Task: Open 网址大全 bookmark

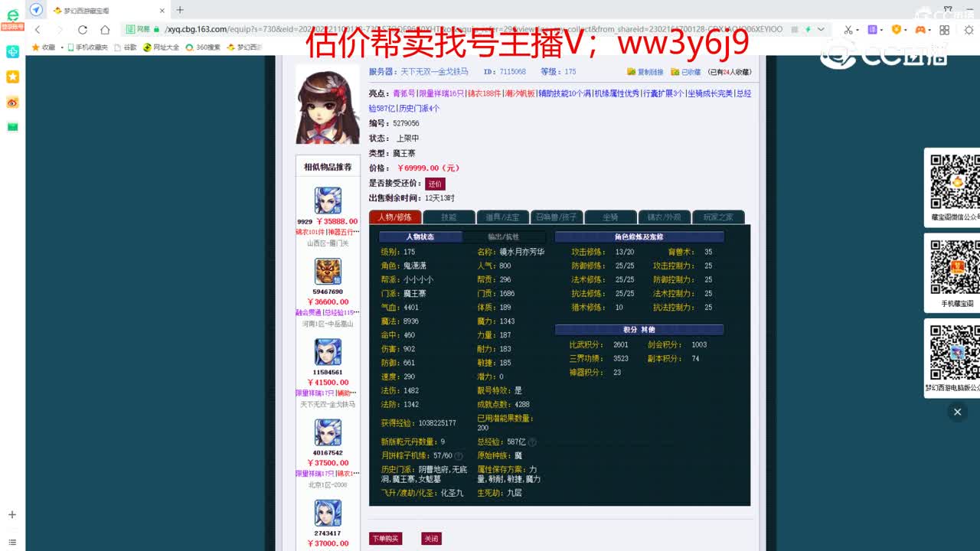Action: (162, 47)
